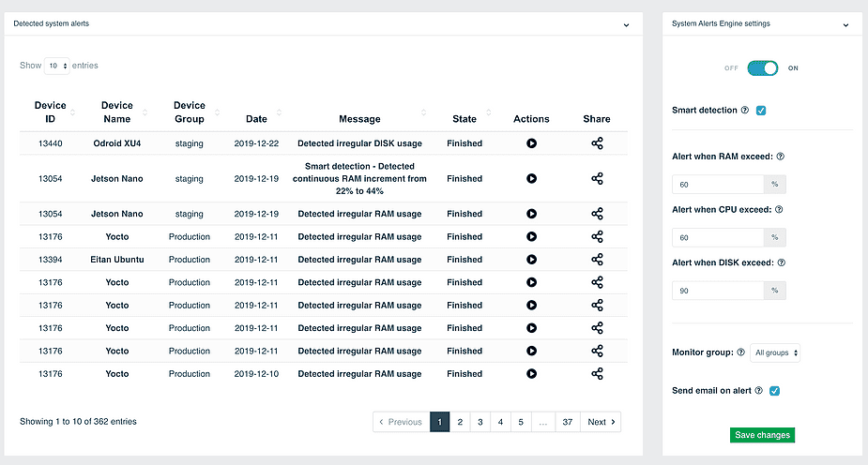Screen dimensions: 868x465
Task: Select current page 1 in pagination
Action: pyautogui.click(x=439, y=422)
